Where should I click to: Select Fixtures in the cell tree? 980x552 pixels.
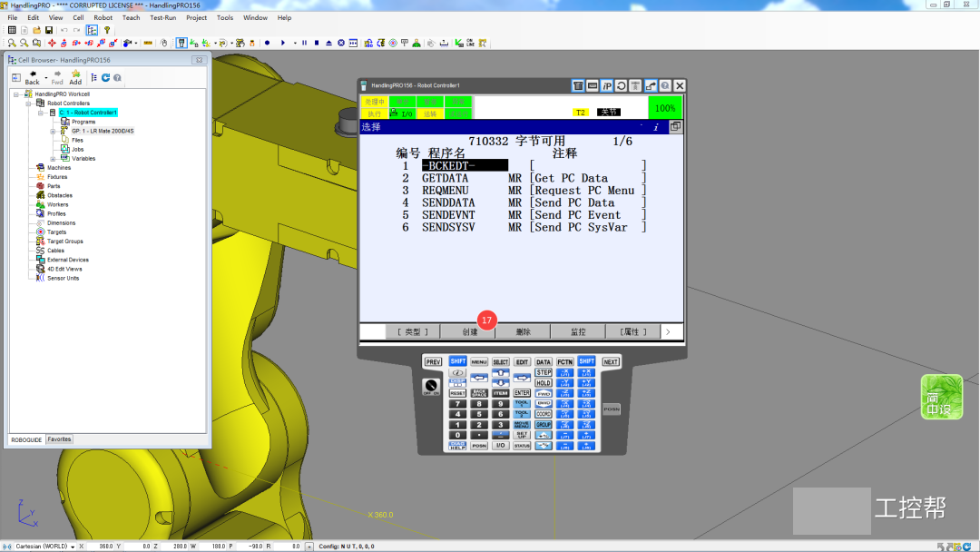tap(57, 177)
